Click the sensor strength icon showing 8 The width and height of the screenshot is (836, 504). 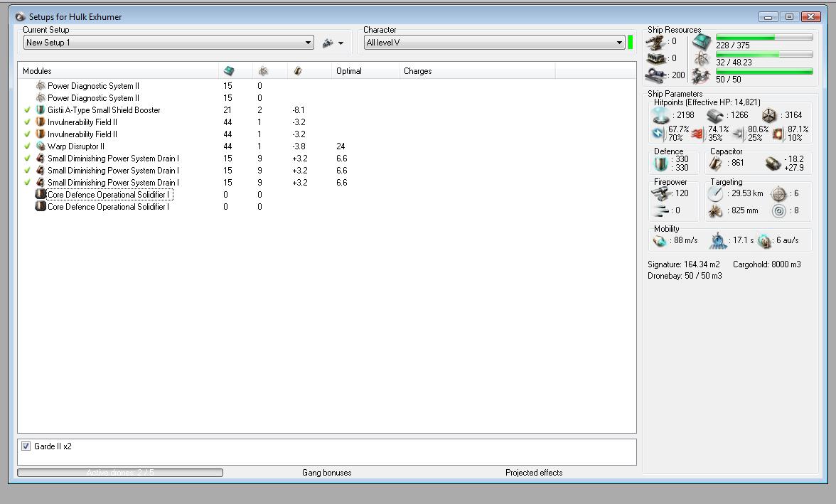coord(779,211)
